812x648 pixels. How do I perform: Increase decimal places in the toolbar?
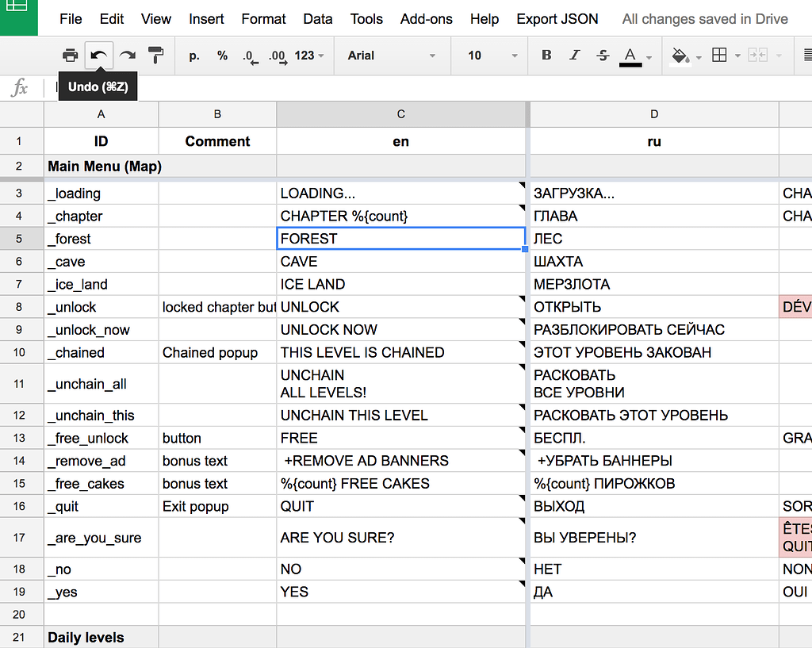point(277,56)
